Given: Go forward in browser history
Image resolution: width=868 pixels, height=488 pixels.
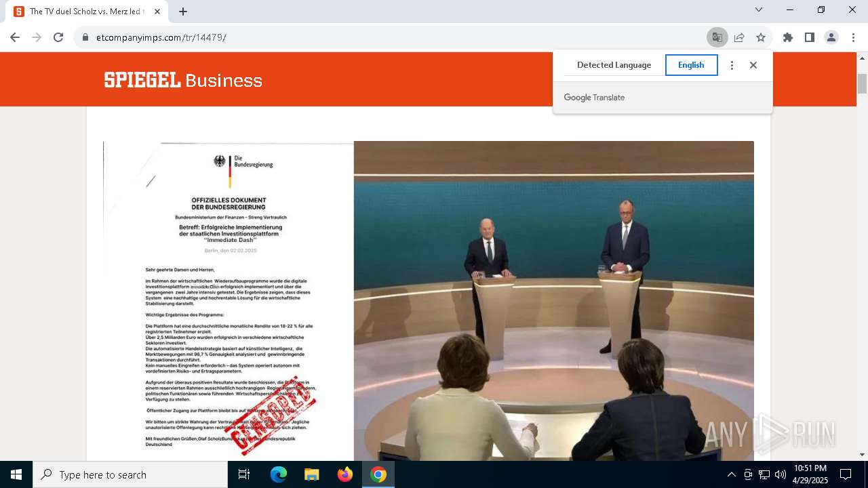Looking at the screenshot, I should tap(37, 37).
